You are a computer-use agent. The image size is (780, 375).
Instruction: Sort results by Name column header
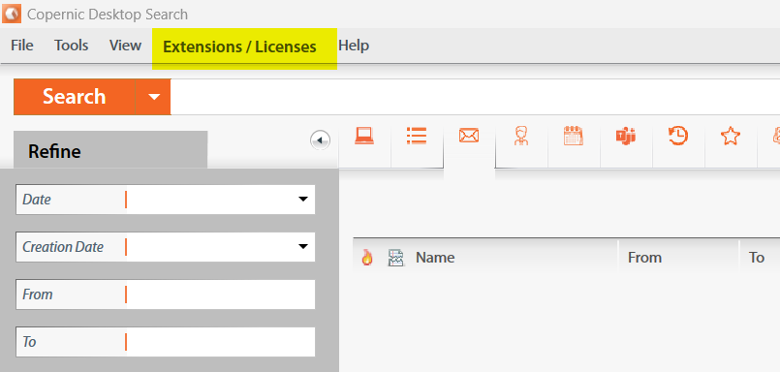coord(435,257)
